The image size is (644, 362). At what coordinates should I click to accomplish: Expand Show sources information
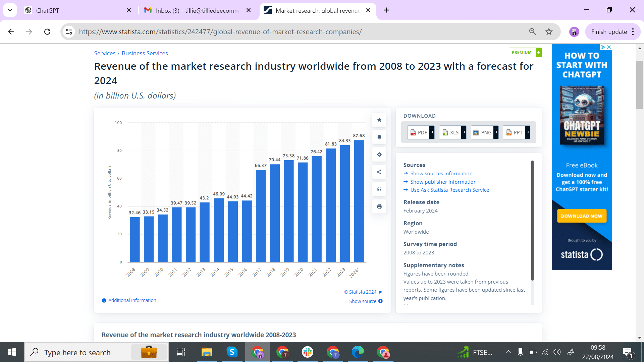pos(441,173)
